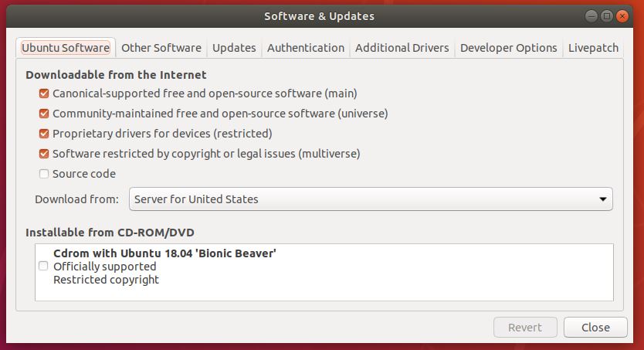The image size is (644, 350).
Task: Open the Download from server dropdown
Action: pos(371,199)
